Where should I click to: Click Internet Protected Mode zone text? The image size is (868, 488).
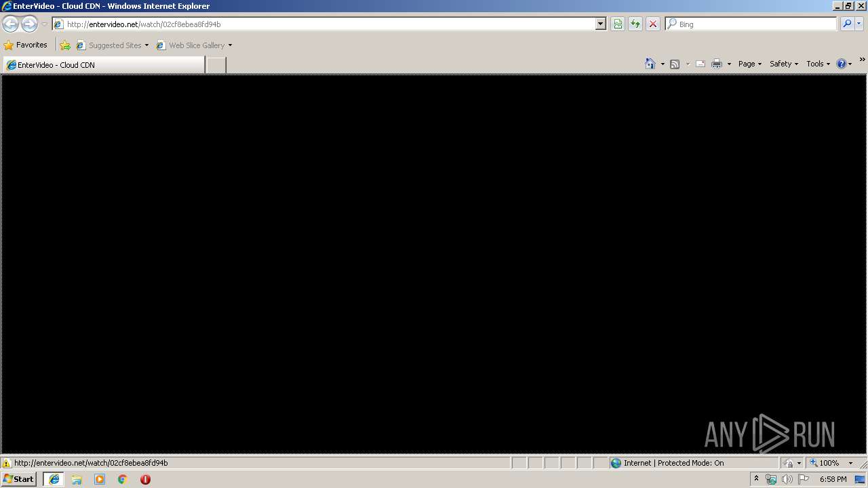coord(673,463)
